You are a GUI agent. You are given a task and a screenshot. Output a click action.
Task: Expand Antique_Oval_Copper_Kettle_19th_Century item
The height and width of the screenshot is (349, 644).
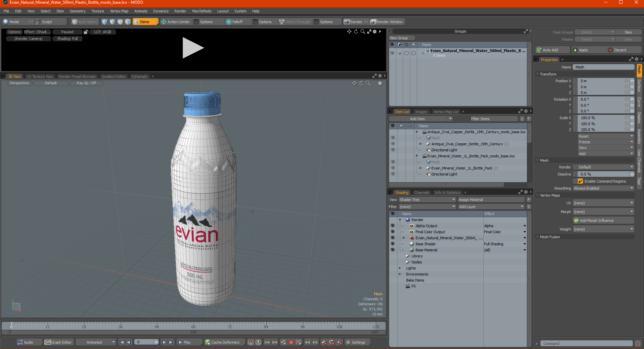click(x=421, y=144)
